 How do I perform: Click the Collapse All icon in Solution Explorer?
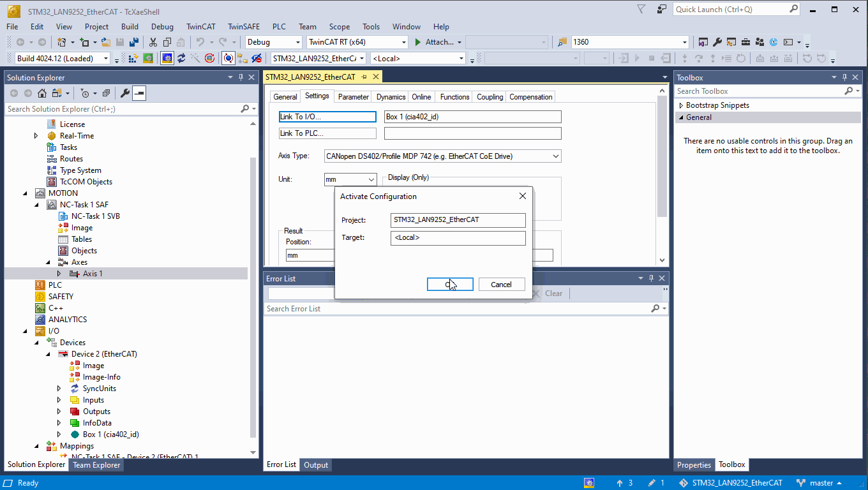click(x=106, y=93)
